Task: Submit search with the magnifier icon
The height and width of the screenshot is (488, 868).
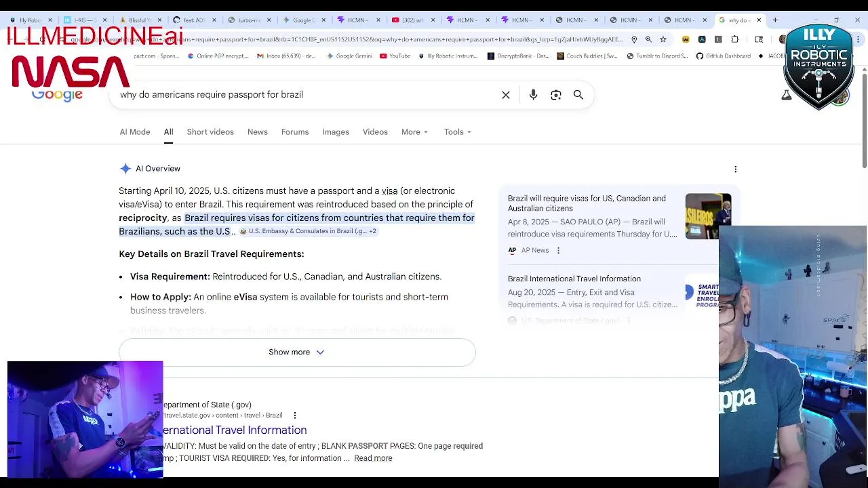Action: click(x=578, y=95)
